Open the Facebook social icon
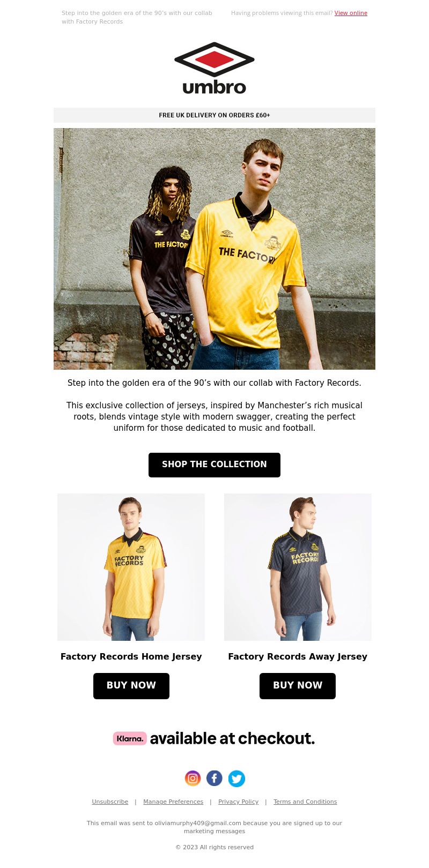Image resolution: width=429 pixels, height=868 pixels. coord(214,778)
